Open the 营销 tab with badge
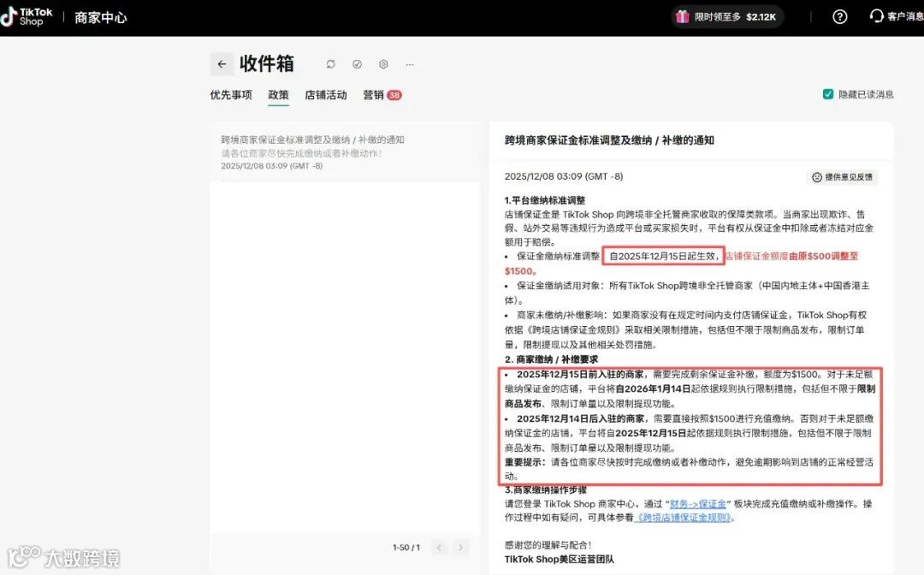 [x=382, y=95]
